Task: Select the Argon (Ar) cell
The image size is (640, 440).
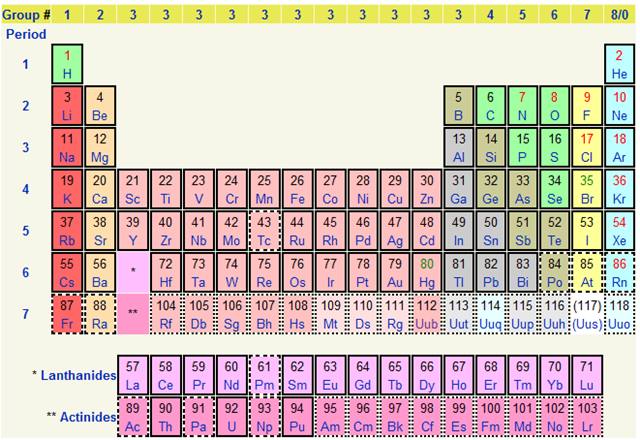Action: (x=619, y=147)
